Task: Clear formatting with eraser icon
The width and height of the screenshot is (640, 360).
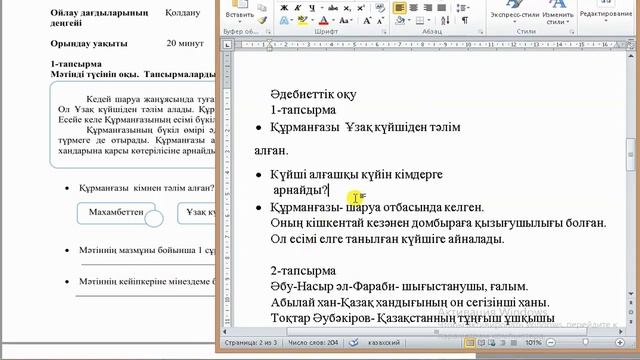Action: pos(380,8)
